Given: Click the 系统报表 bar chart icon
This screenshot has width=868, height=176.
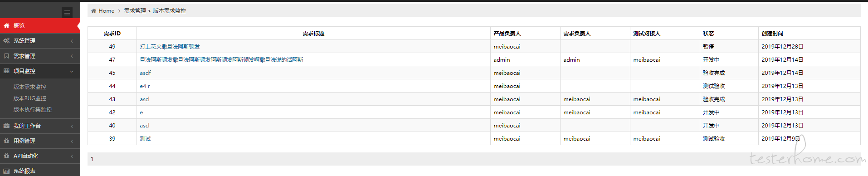Looking at the screenshot, I should [6, 171].
